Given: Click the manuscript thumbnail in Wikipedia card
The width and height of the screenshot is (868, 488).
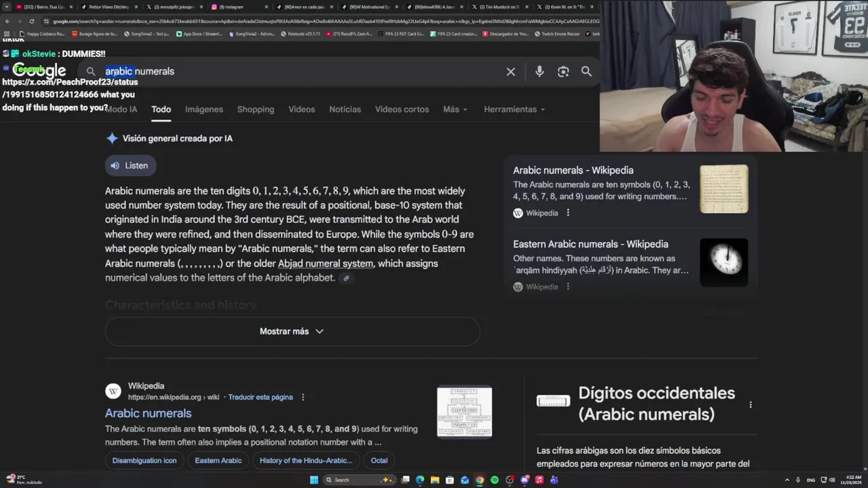Looking at the screenshot, I should [x=724, y=189].
